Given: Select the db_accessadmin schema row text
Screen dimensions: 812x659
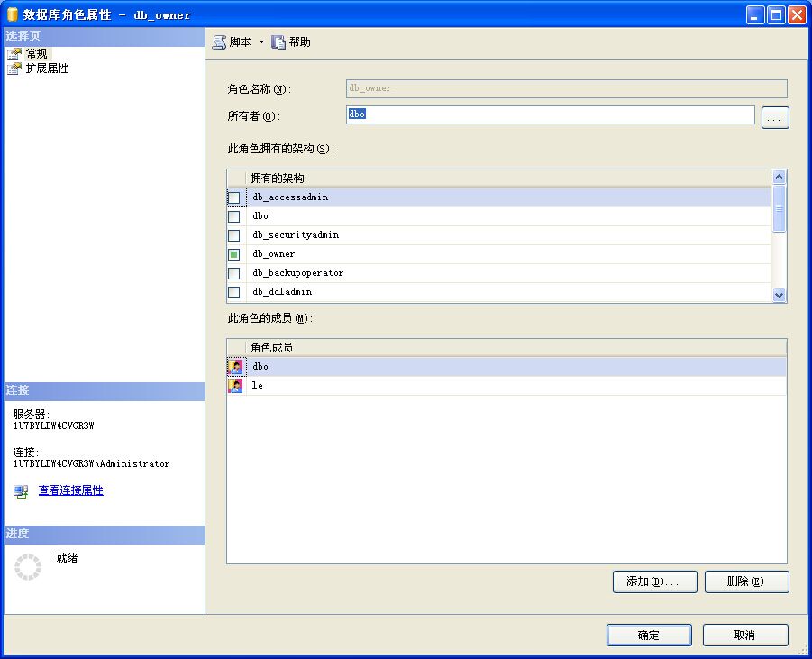Looking at the screenshot, I should tap(290, 197).
